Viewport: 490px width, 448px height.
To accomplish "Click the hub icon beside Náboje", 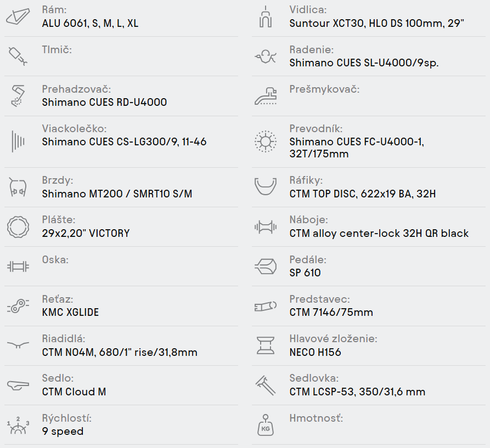I will point(265,226).
